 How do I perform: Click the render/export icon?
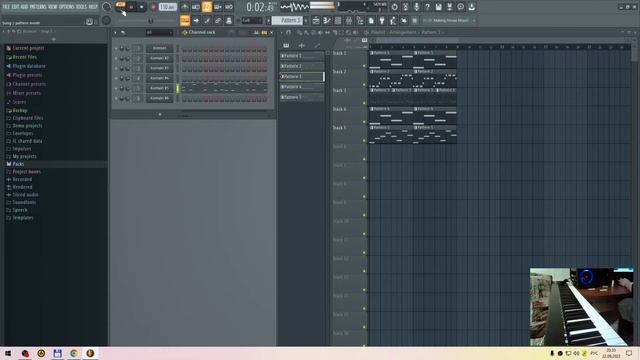pos(449,7)
